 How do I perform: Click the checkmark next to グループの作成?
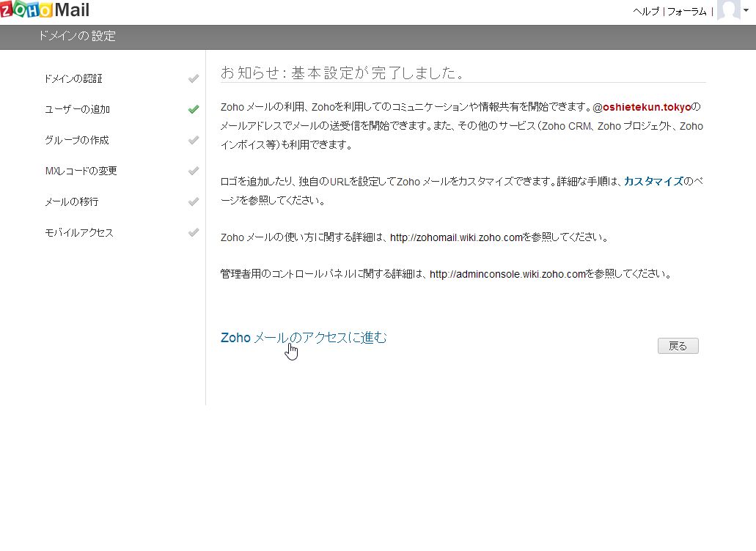click(x=194, y=140)
